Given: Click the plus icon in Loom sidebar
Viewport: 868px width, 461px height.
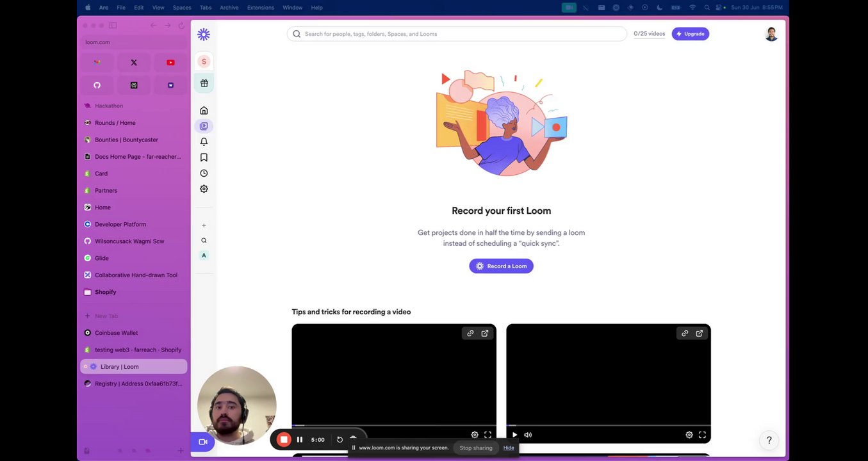Looking at the screenshot, I should tap(204, 225).
